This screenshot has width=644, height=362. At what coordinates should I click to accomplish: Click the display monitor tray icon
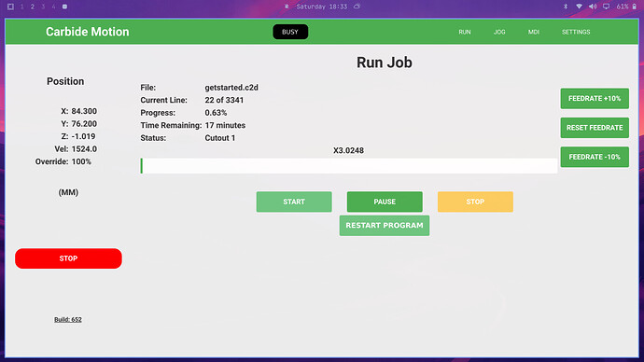coord(607,7)
